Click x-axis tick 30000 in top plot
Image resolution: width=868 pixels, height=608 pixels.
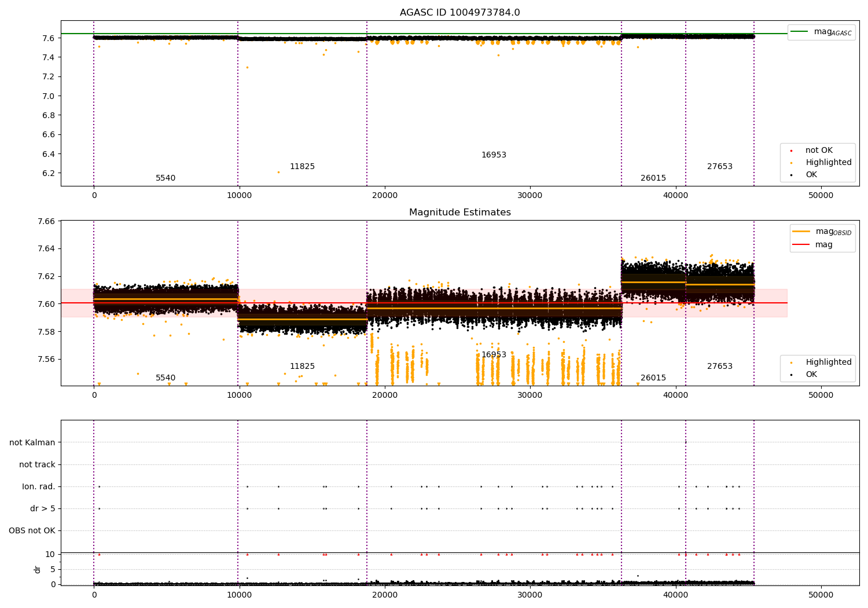click(530, 196)
